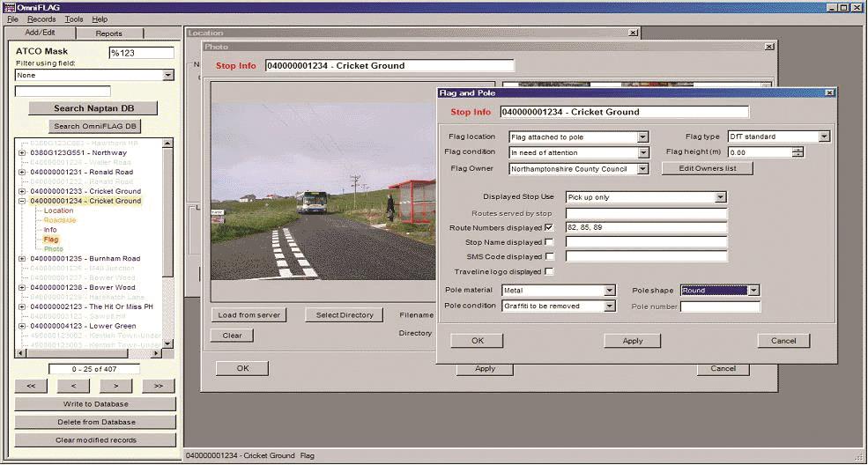Screen dimensions: 868x465
Task: Select the Info tree item
Action: (x=50, y=230)
